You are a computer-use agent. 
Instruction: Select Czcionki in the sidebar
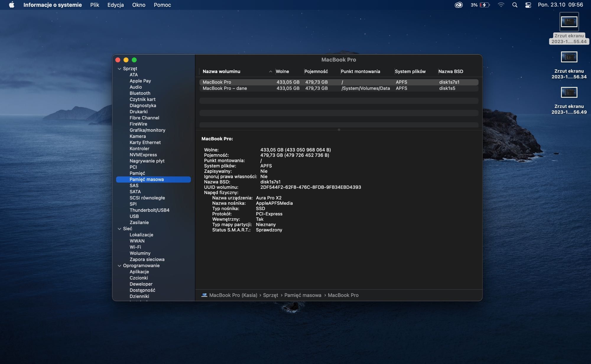coord(139,278)
